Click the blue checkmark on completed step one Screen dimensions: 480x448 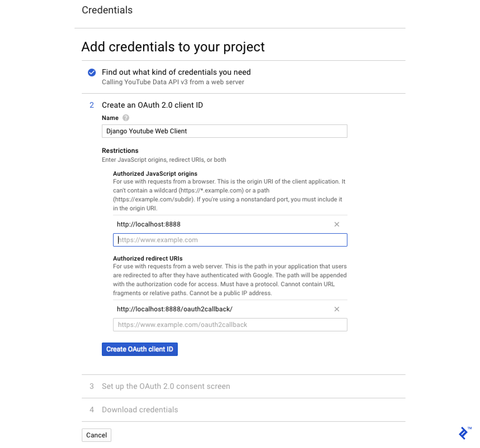coord(92,72)
